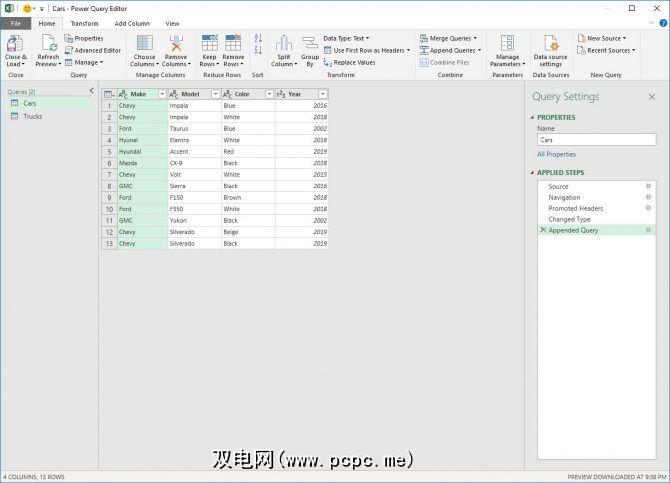Open the Model column filter dropdown
The width and height of the screenshot is (670, 483).
click(216, 94)
